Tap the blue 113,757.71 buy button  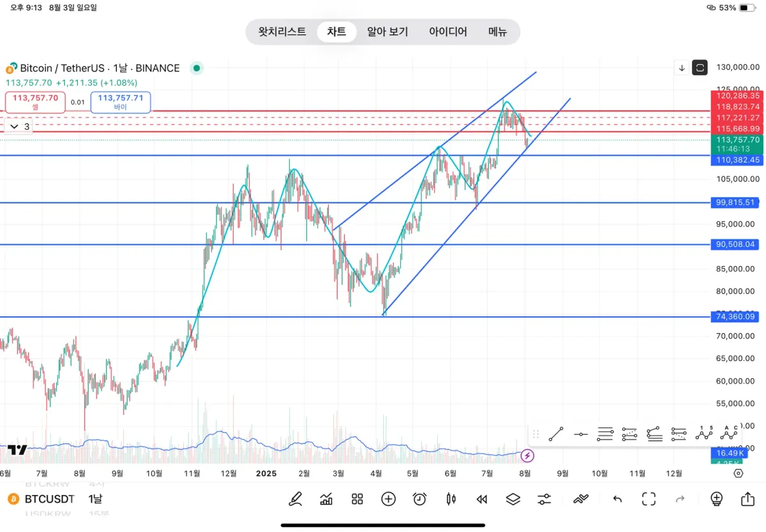[121, 102]
